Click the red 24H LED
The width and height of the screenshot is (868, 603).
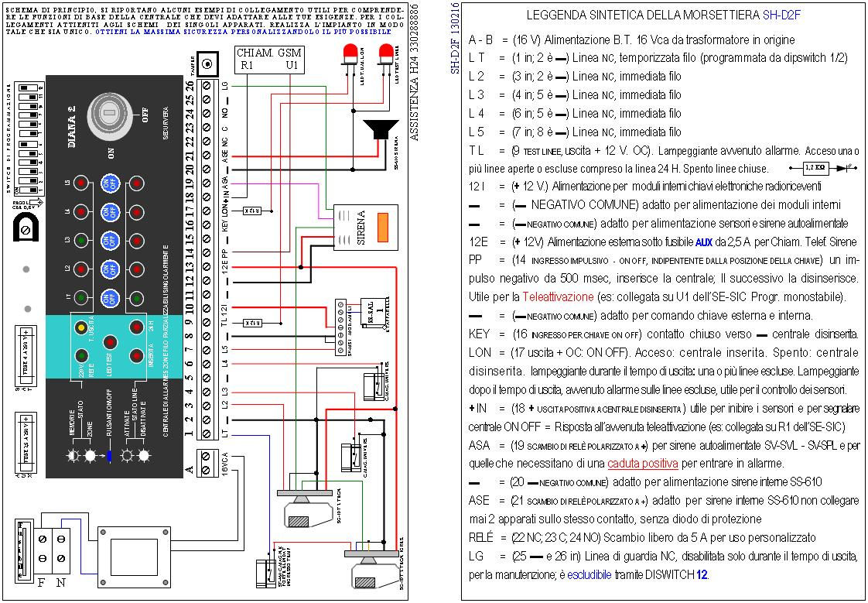point(136,327)
